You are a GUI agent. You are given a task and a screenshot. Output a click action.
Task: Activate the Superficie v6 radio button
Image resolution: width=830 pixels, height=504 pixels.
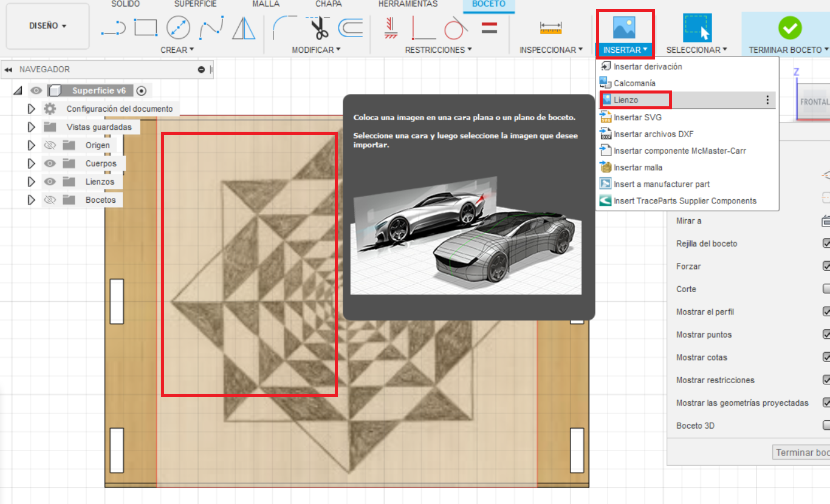(142, 90)
